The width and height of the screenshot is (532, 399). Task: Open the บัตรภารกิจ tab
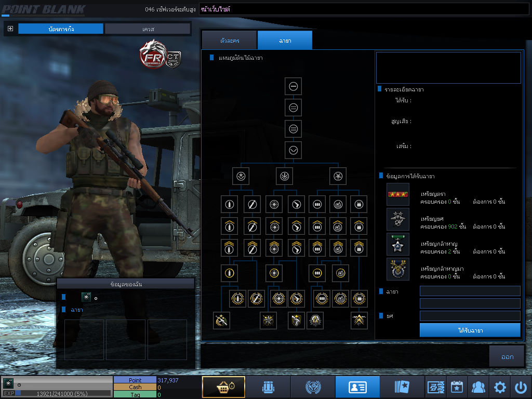coord(61,29)
